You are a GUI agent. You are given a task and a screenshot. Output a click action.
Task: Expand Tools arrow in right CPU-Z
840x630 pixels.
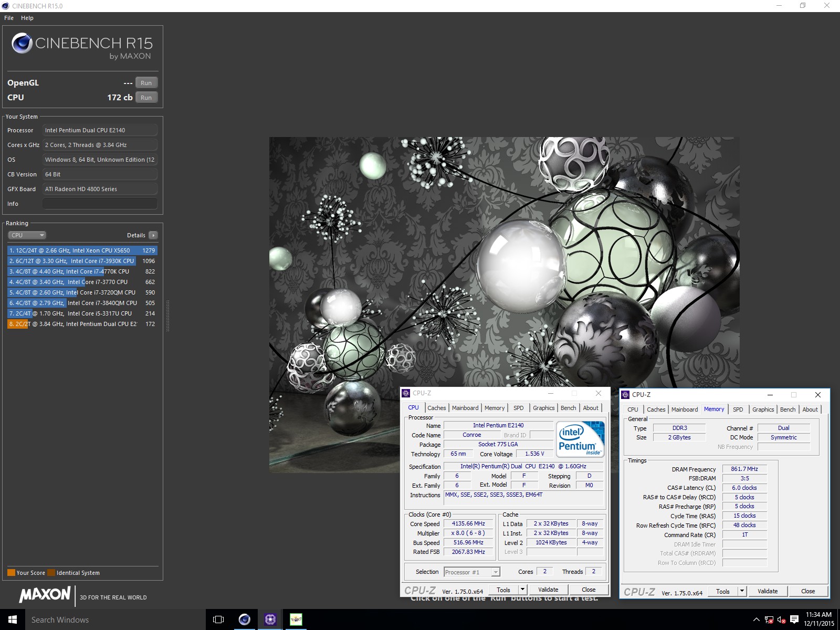click(742, 591)
